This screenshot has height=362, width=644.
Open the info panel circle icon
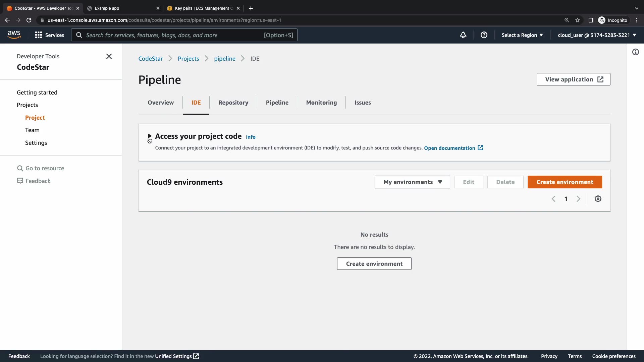coord(635,52)
